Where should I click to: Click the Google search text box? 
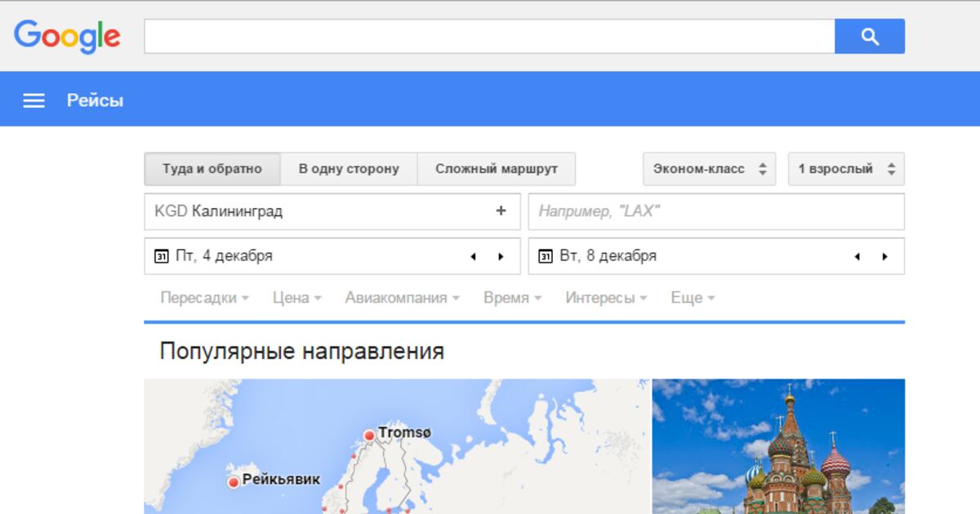coord(489,36)
